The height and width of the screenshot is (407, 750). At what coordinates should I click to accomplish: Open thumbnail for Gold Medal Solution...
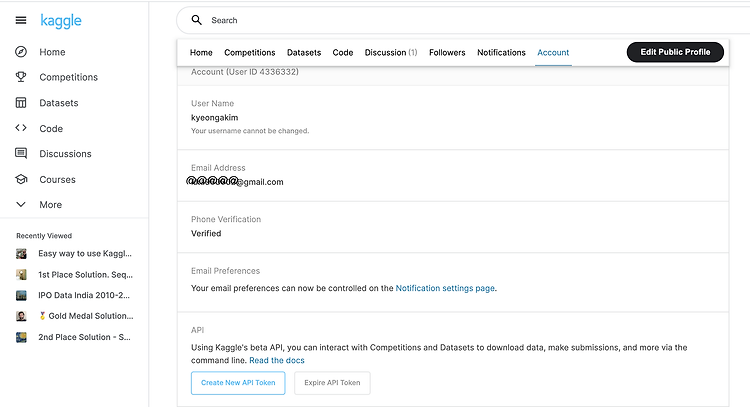21,316
